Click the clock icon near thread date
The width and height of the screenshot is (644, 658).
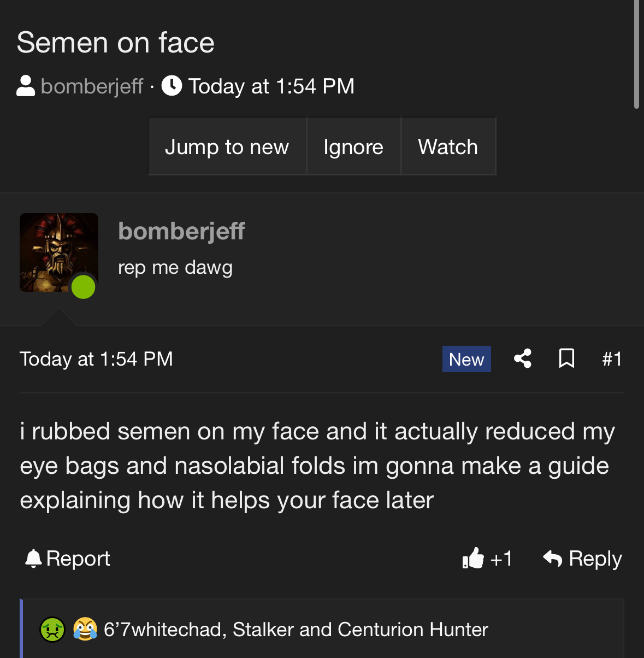[172, 86]
